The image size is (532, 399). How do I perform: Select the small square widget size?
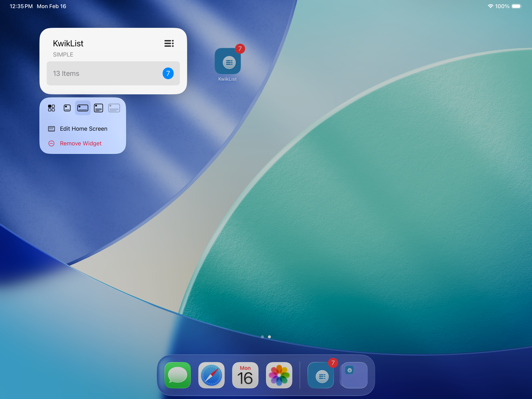(x=67, y=108)
